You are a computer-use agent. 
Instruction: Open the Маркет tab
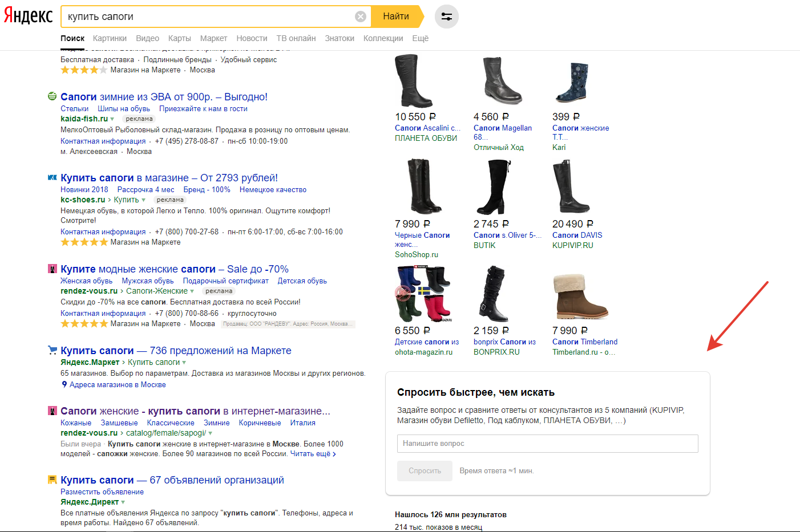(213, 38)
